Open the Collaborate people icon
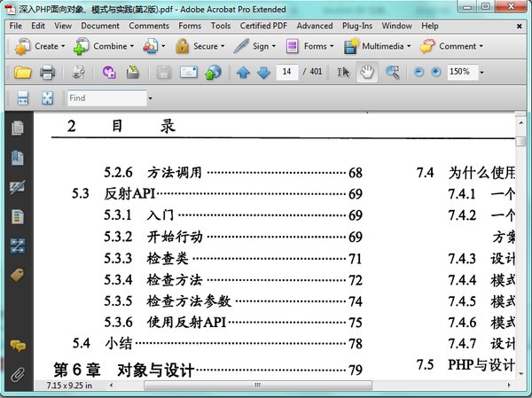The image size is (532, 398). [151, 46]
